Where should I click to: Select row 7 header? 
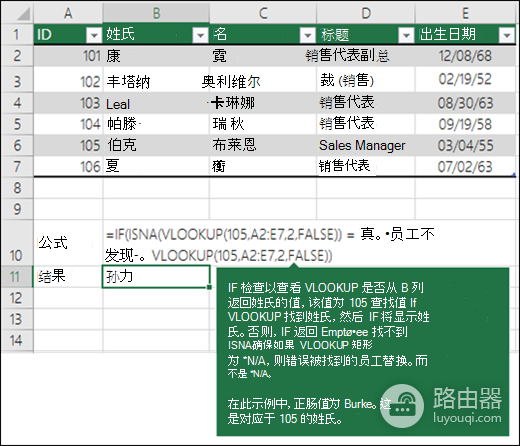17,167
